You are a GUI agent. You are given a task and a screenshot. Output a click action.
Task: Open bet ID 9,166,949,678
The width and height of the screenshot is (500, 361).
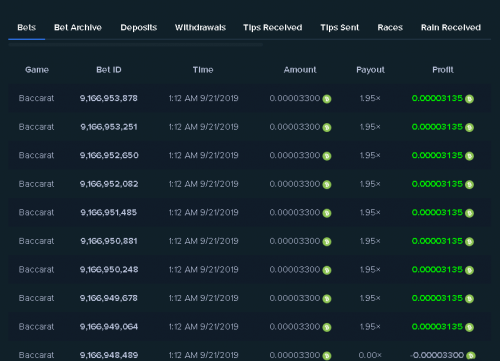click(109, 298)
